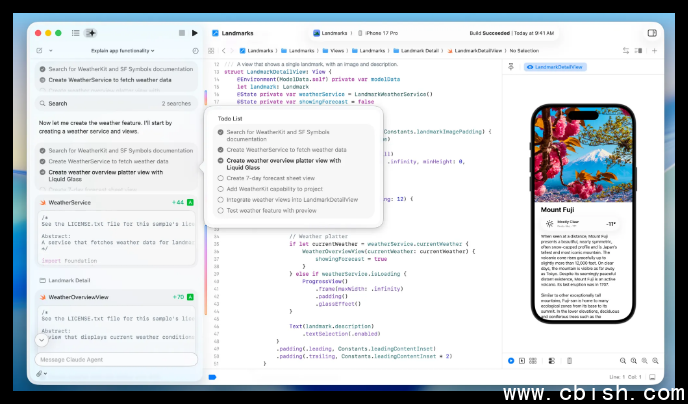Viewport: 688px width, 404px height.
Task: Check 'Add WeatherKit capability to project' todo
Action: pyautogui.click(x=221, y=188)
